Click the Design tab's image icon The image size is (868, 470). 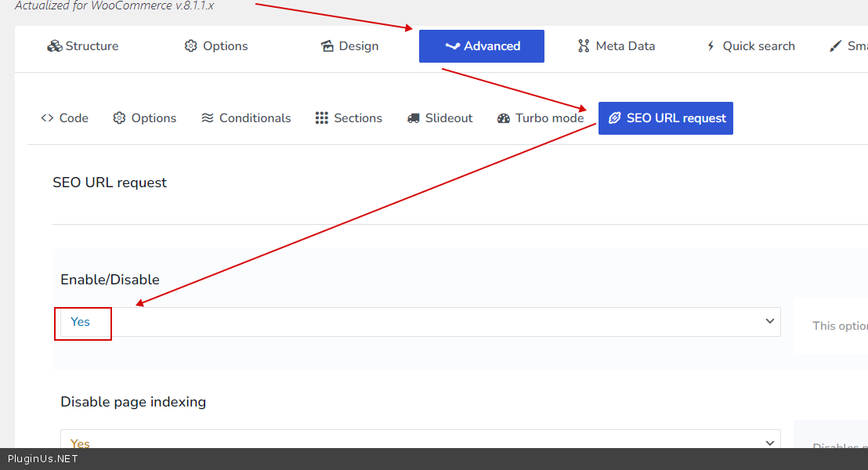[327, 46]
